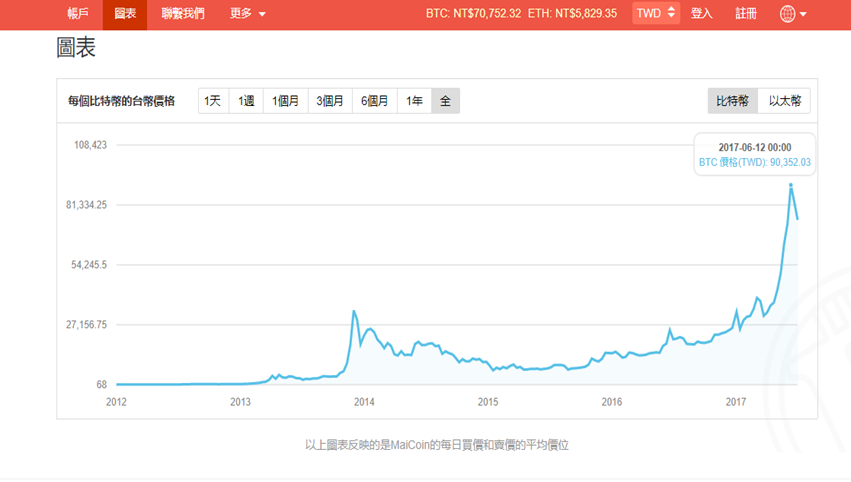
Task: Switch chart to 以太幣
Action: (784, 101)
